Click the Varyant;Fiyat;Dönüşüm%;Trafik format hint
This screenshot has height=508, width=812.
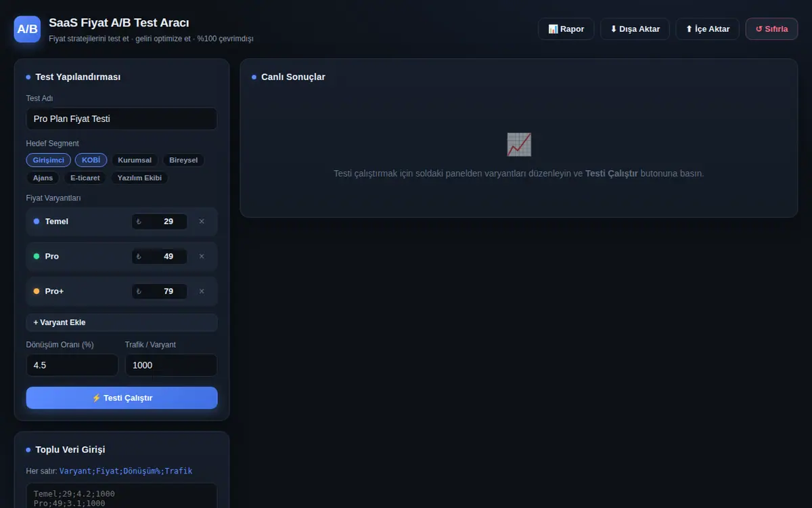[126, 471]
